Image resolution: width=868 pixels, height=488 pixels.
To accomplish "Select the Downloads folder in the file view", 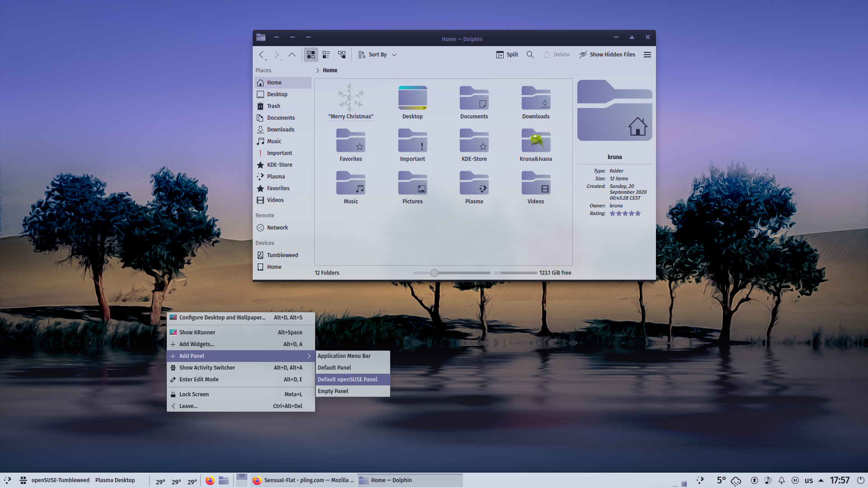I will (536, 102).
